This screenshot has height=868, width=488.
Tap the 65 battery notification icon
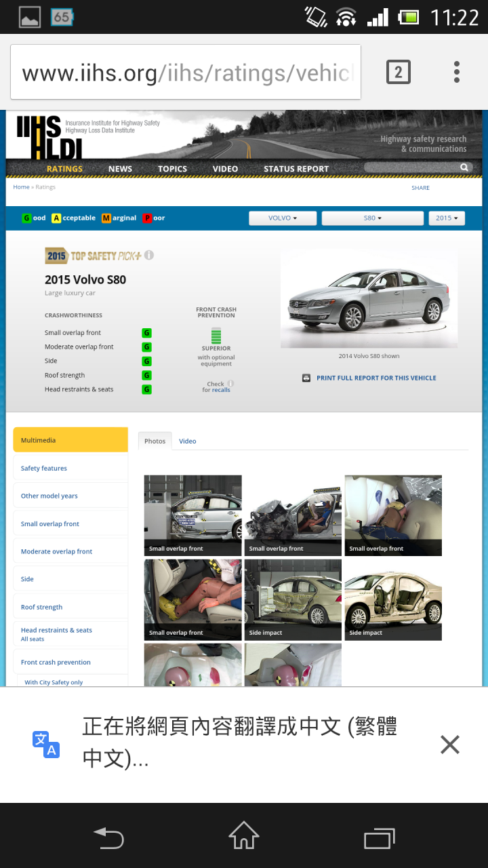(x=62, y=17)
